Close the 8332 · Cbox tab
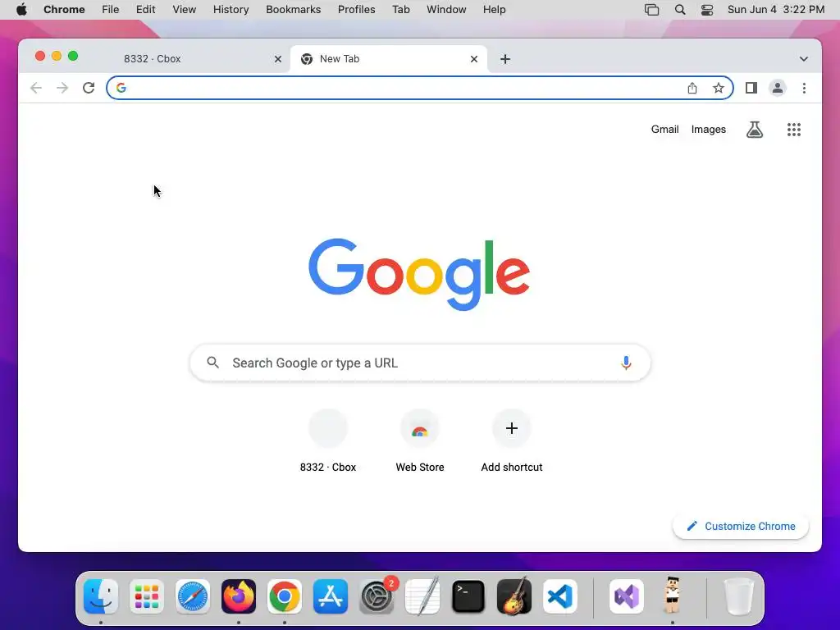 point(277,59)
